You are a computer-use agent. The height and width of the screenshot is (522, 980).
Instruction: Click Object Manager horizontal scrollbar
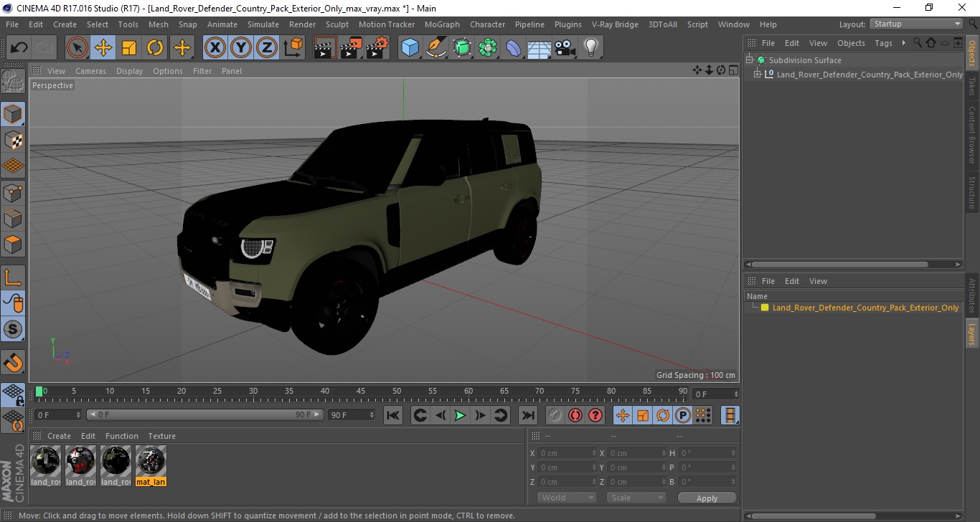pos(840,265)
